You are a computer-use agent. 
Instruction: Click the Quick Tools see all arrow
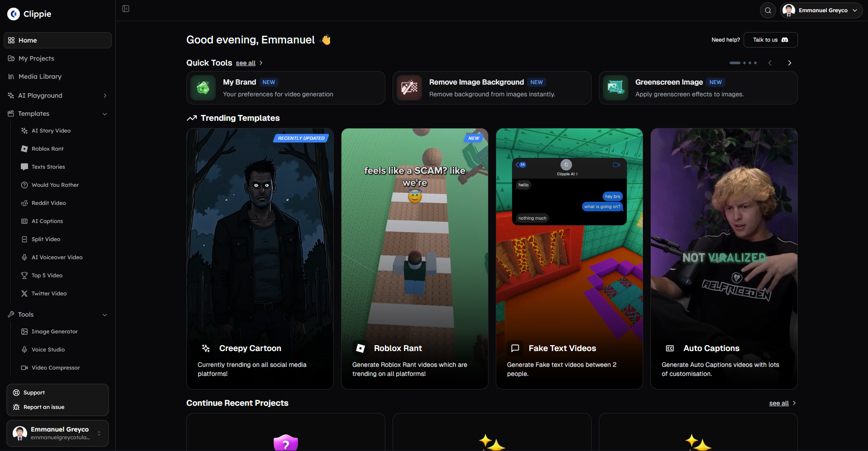coord(261,63)
